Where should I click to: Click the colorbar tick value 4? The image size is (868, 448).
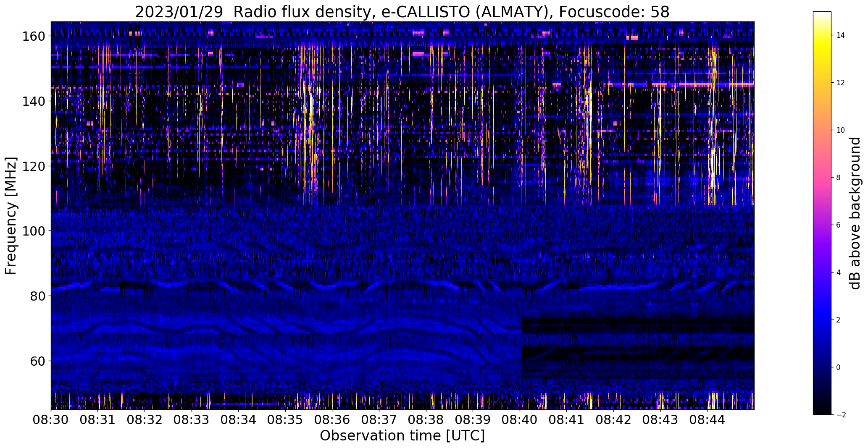[839, 272]
